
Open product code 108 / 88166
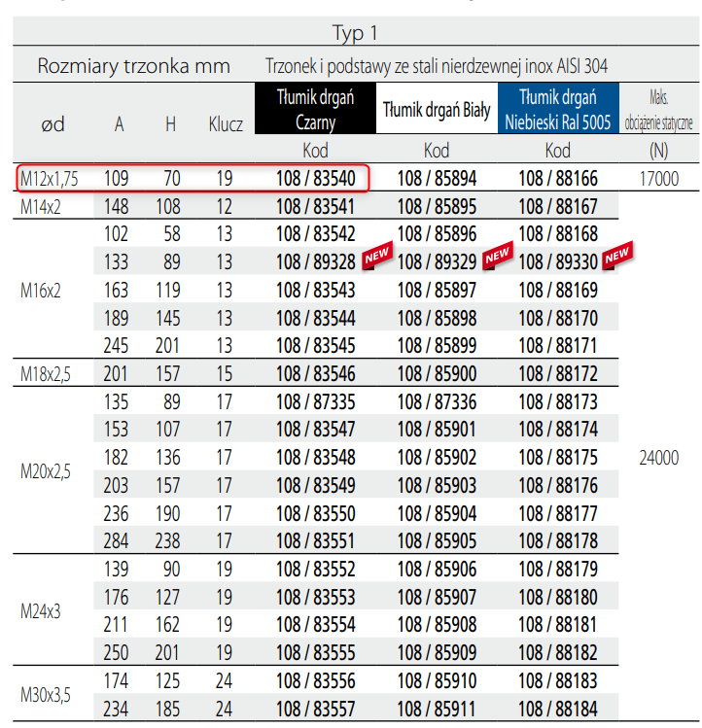[557, 179]
